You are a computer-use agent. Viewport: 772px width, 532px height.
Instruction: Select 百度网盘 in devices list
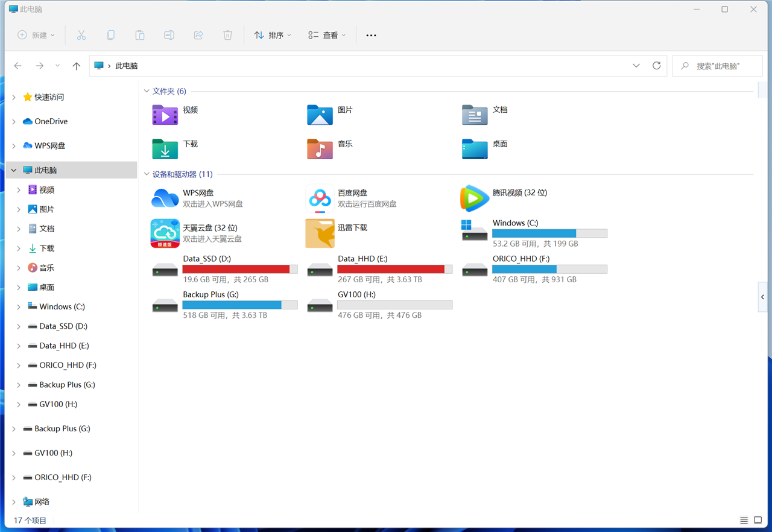click(352, 198)
